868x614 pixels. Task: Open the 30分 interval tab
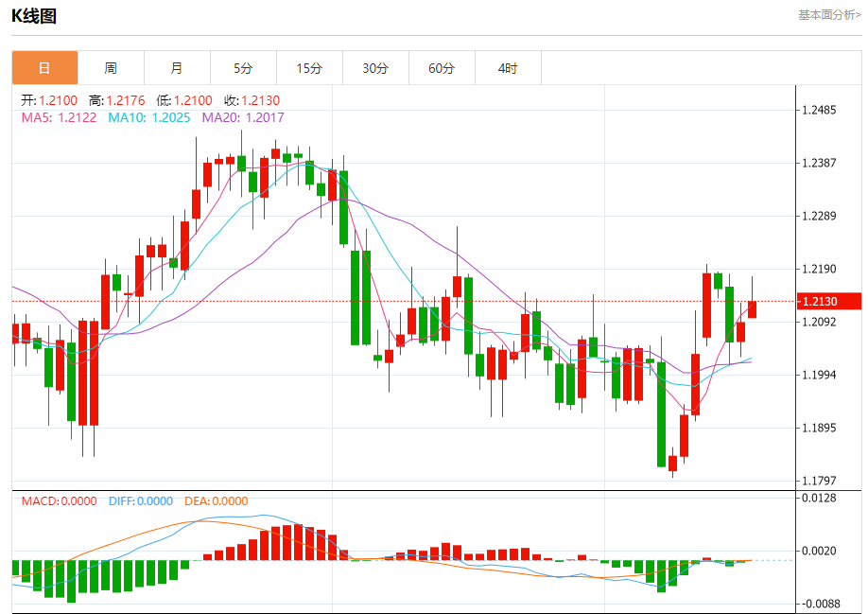click(375, 68)
